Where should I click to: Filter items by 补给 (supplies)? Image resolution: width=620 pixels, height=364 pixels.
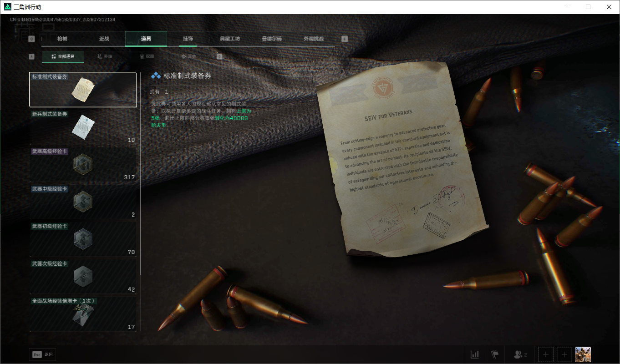coord(105,56)
